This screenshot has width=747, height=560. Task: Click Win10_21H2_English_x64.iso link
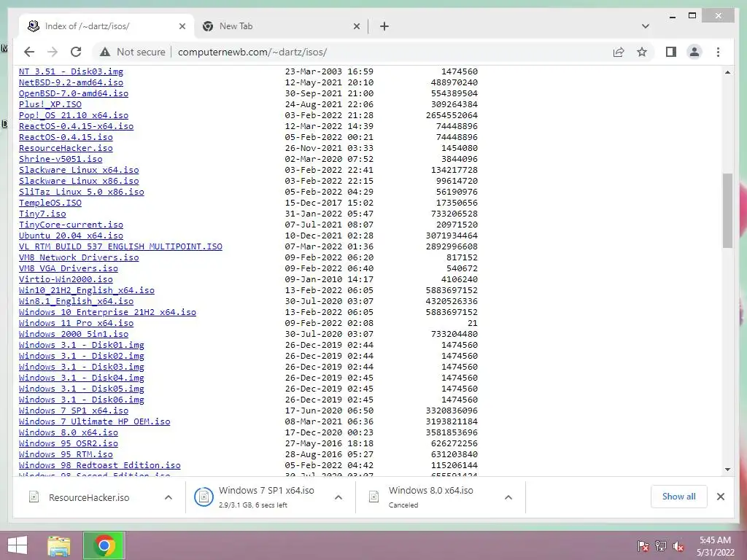coord(87,290)
